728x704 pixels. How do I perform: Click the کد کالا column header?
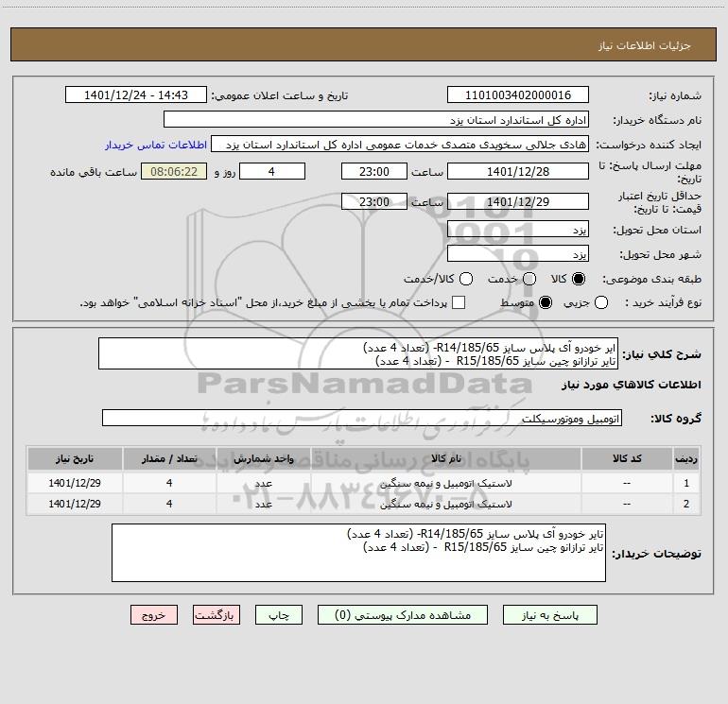[x=627, y=459]
